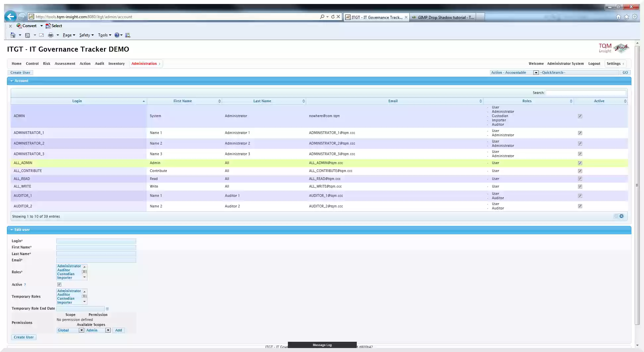Toggle the Active checkbox in Edit user form
Screen dimensions: 644x352
59,285
